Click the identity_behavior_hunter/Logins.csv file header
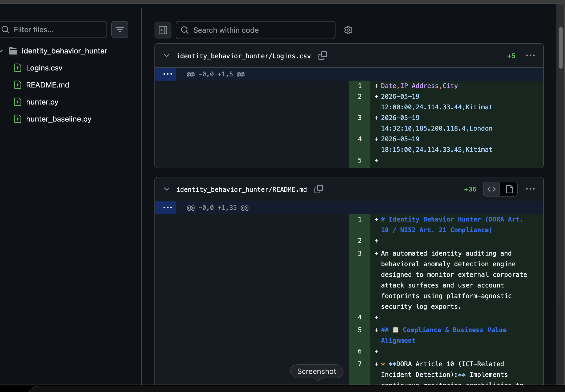Image resolution: width=565 pixels, height=392 pixels. click(244, 56)
